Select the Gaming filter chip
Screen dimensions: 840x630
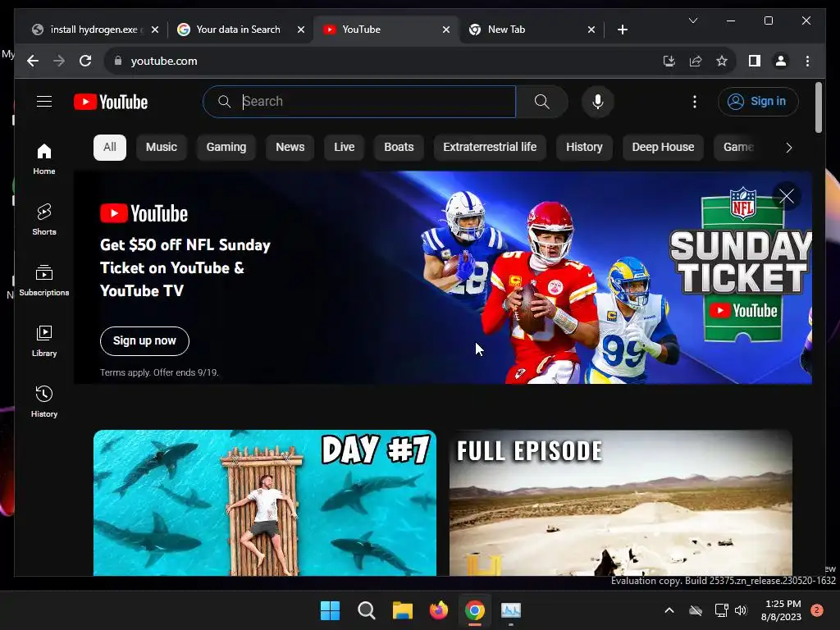tap(226, 148)
